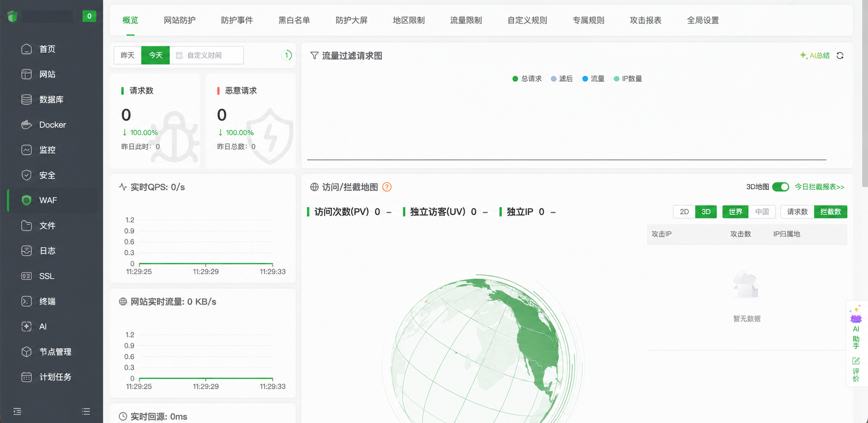Image resolution: width=868 pixels, height=423 pixels.
Task: Switch to 网站防护 tab
Action: tap(180, 20)
